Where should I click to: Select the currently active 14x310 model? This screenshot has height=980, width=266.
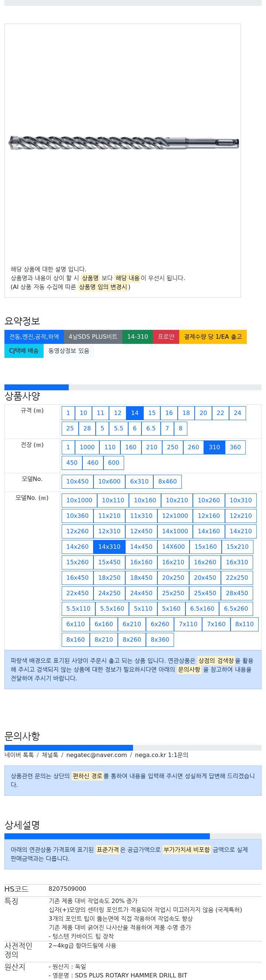point(109,547)
